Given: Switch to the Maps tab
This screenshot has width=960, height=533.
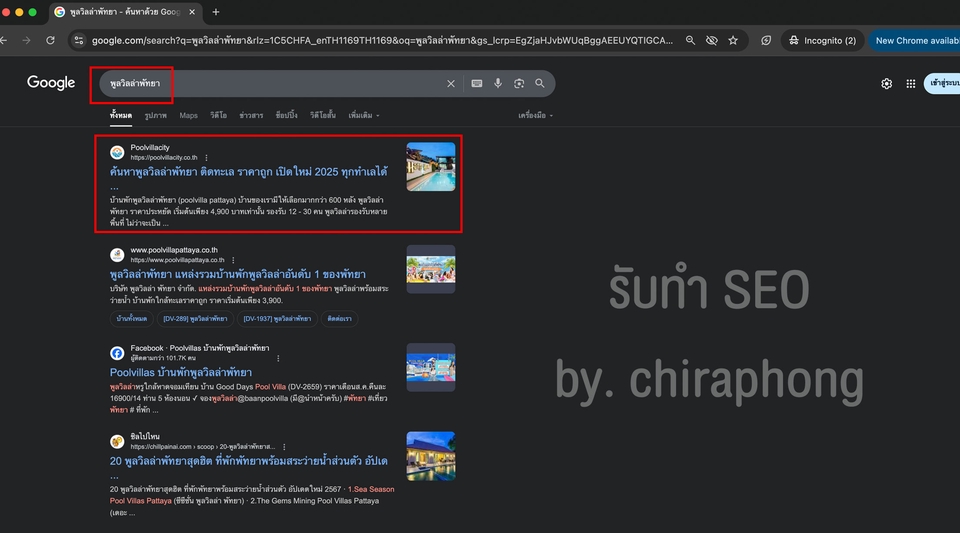Looking at the screenshot, I should pyautogui.click(x=189, y=115).
